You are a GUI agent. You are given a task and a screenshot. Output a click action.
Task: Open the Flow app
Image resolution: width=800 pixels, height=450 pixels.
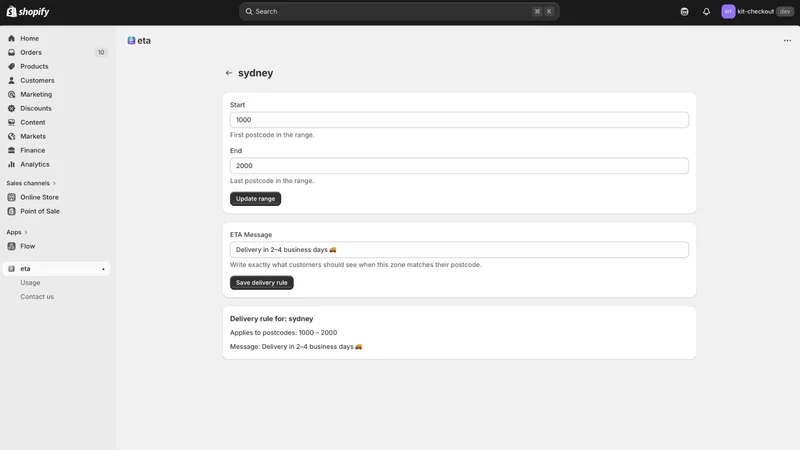[x=28, y=246]
